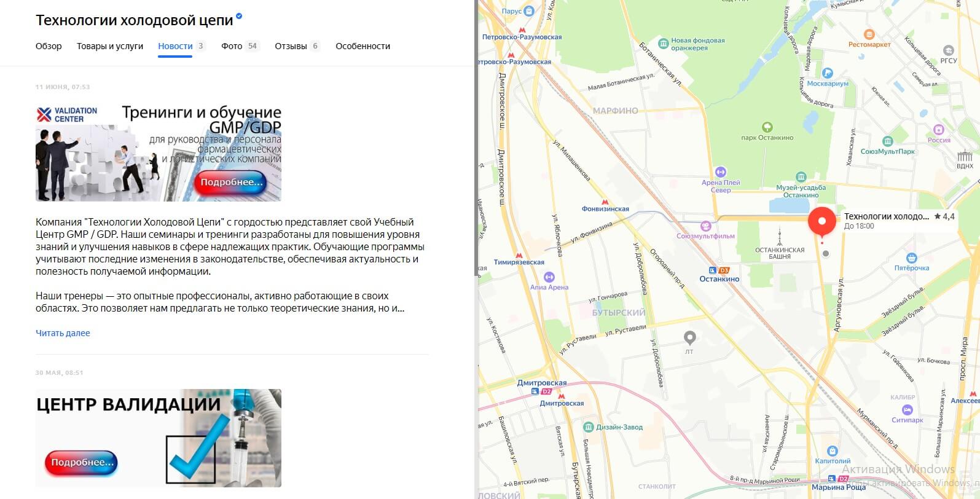Click the Новая фондовая оранжерея icon
This screenshot has height=499, width=980.
click(663, 44)
